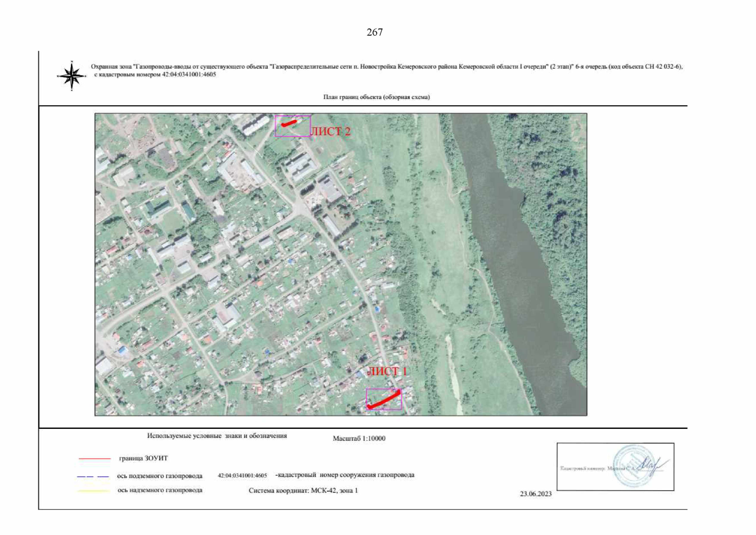
Task: Click the red line legend sample
Action: pyautogui.click(x=94, y=458)
